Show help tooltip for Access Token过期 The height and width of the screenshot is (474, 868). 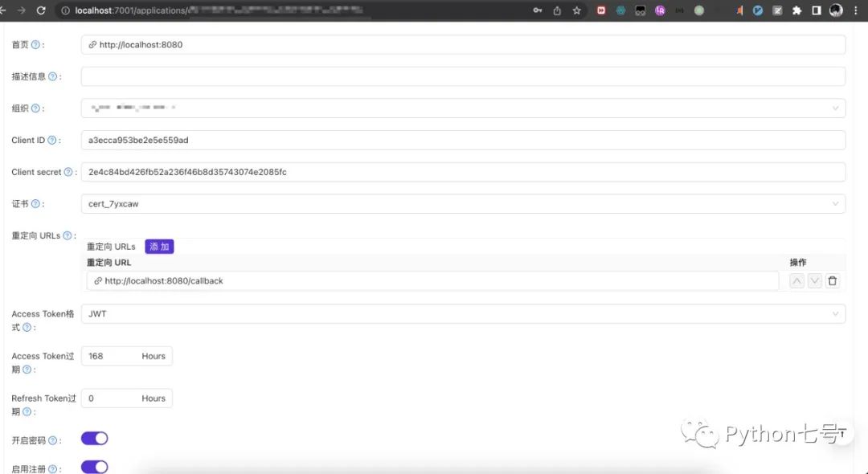[x=27, y=370]
